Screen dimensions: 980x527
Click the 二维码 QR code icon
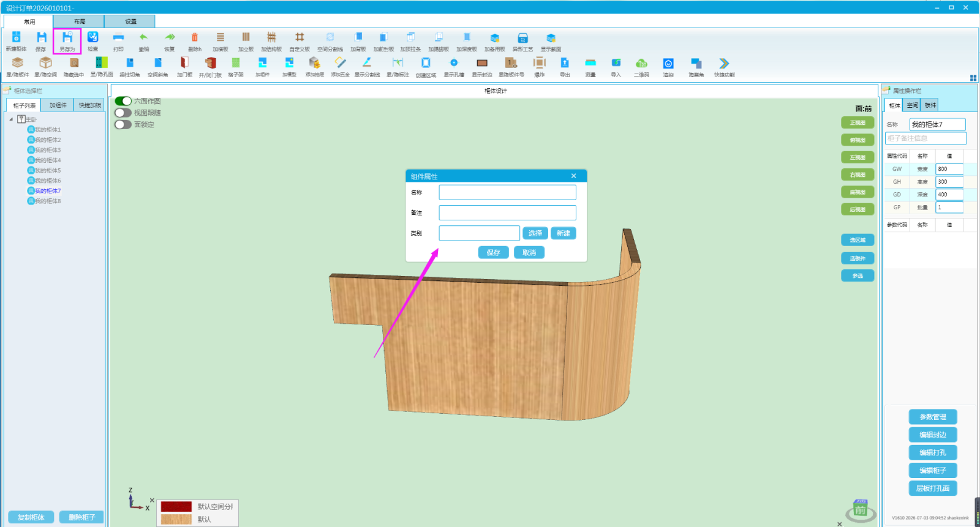pyautogui.click(x=641, y=63)
